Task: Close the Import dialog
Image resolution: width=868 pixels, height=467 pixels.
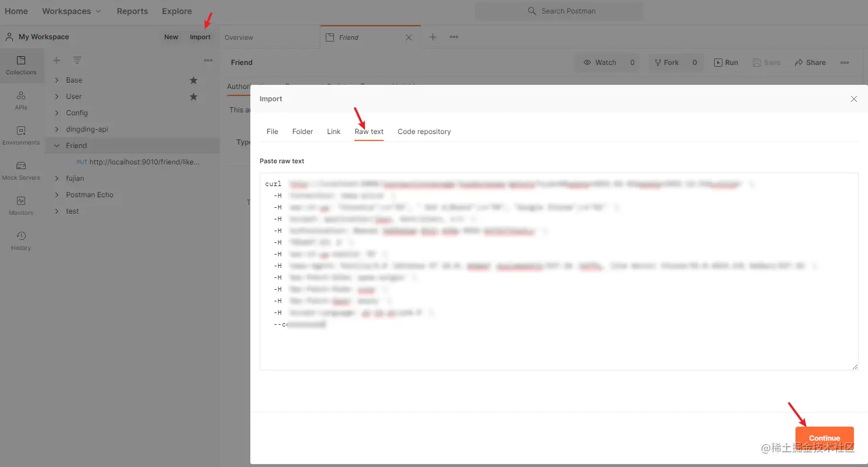Action: click(x=854, y=99)
